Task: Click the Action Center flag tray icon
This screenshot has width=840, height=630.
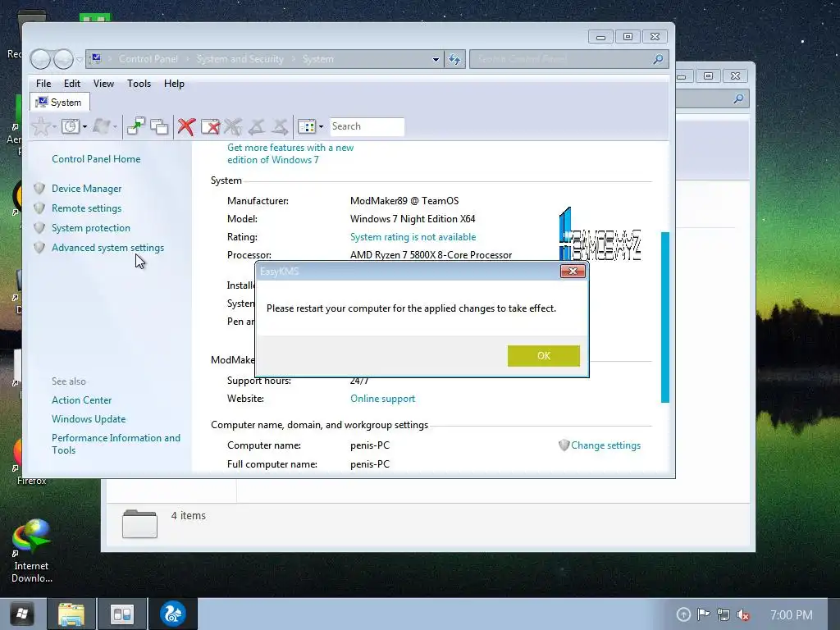Action: [x=703, y=614]
